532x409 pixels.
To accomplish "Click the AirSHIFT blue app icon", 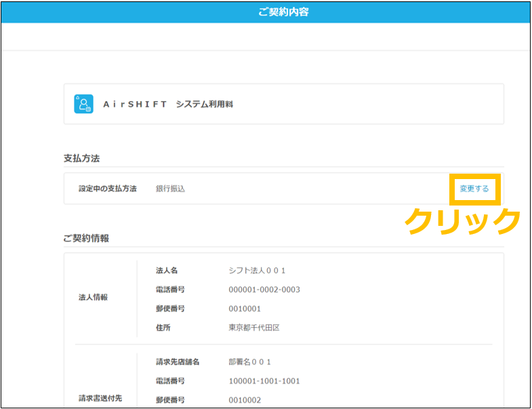I will pos(83,104).
